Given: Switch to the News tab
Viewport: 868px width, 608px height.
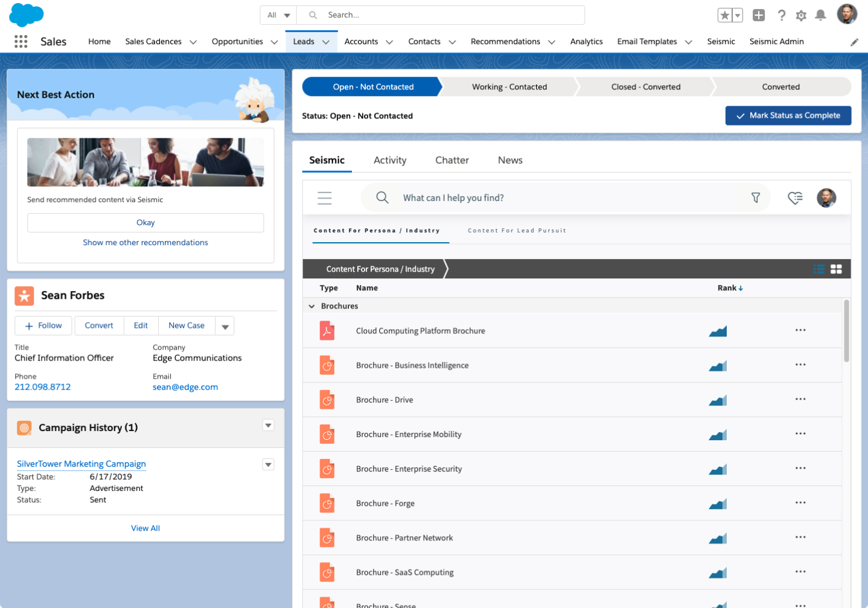Looking at the screenshot, I should [x=510, y=160].
